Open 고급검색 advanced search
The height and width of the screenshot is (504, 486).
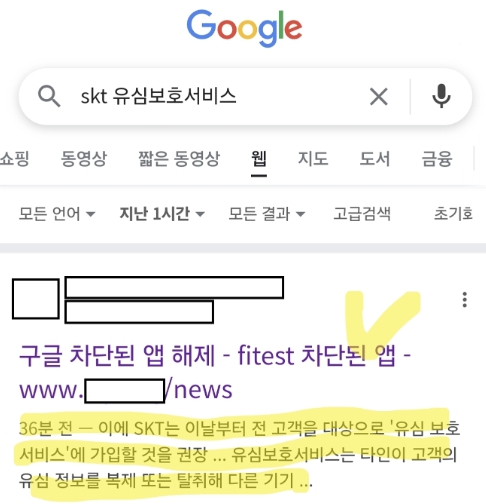pyautogui.click(x=362, y=214)
